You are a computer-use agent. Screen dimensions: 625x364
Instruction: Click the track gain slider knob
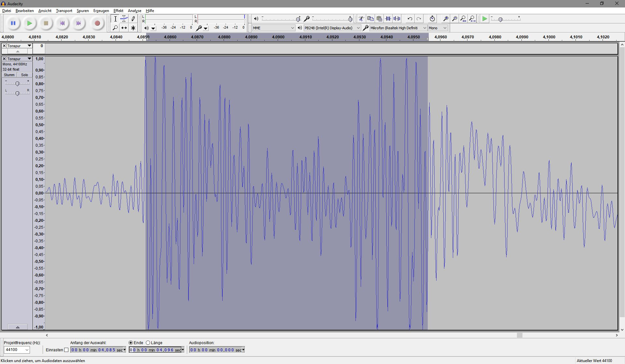pyautogui.click(x=17, y=84)
